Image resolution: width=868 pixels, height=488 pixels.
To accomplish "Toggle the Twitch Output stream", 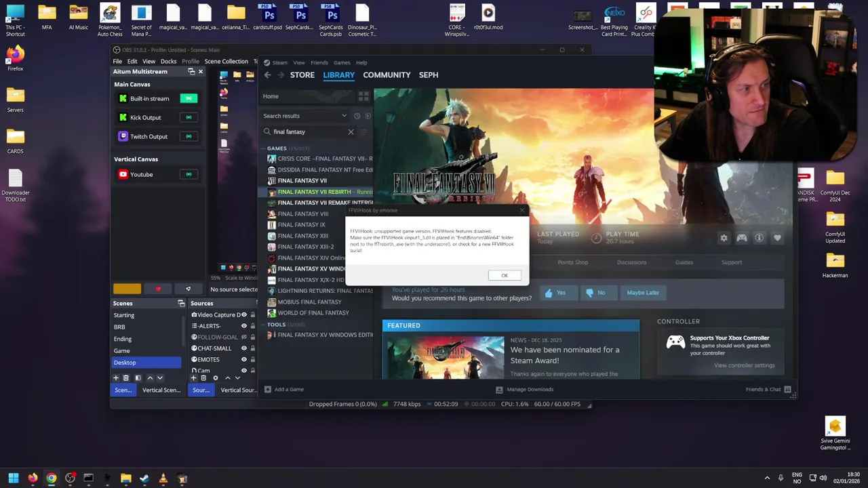I will 189,136.
